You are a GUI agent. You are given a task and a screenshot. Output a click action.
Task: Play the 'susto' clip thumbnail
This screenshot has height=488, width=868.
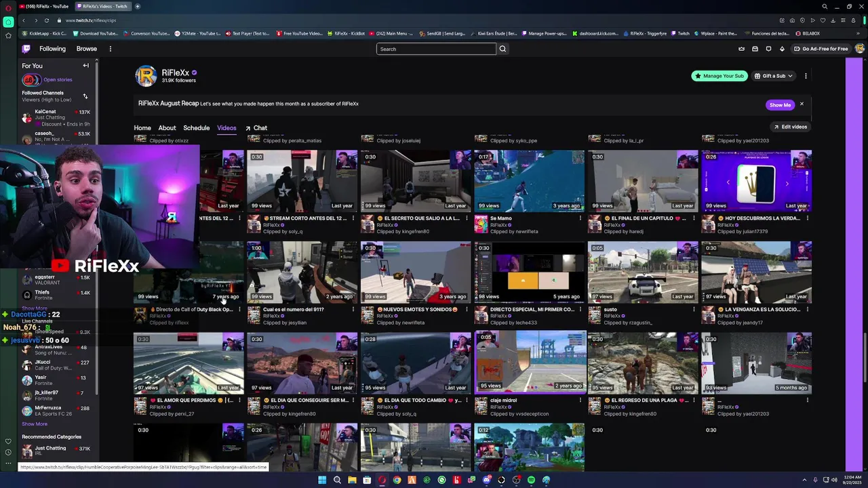coord(643,272)
